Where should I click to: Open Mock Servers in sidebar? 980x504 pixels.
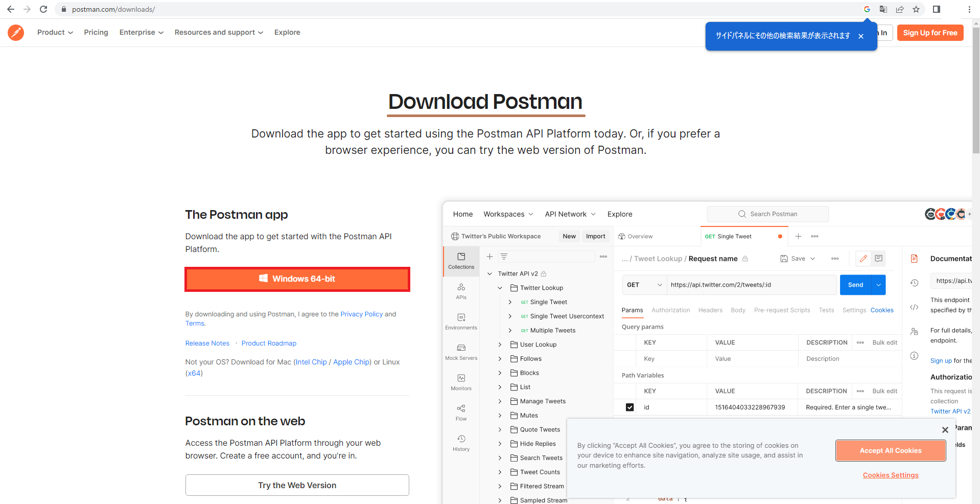[461, 352]
